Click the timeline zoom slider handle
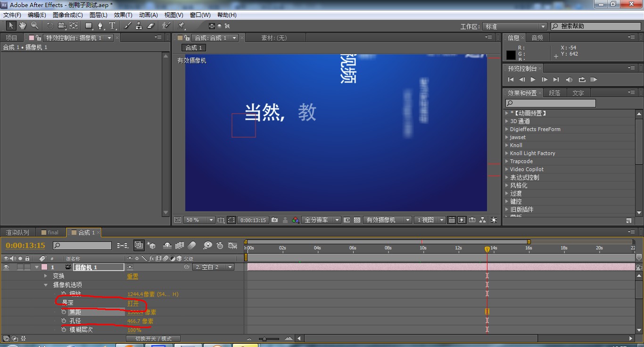The width and height of the screenshot is (644, 347). [x=265, y=339]
